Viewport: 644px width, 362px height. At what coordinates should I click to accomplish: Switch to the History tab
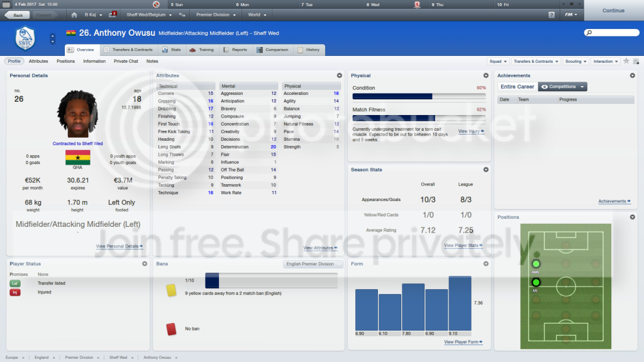308,50
